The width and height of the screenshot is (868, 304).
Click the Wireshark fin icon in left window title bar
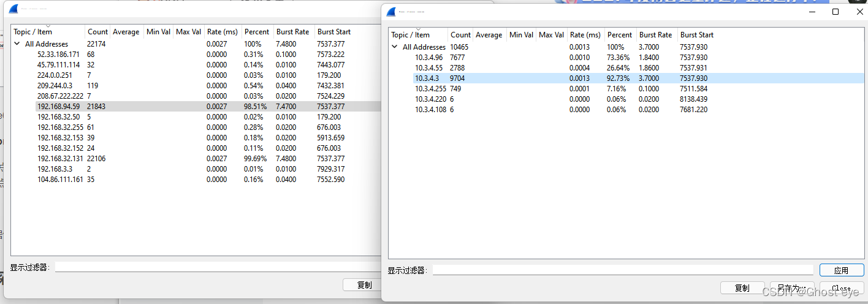pyautogui.click(x=13, y=9)
